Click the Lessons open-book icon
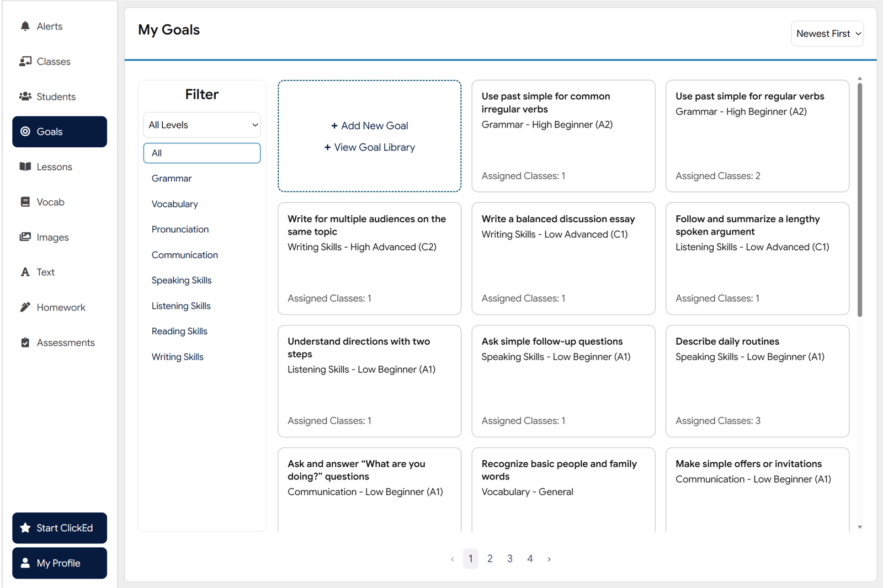Viewport: 883px width, 588px height. click(x=25, y=167)
